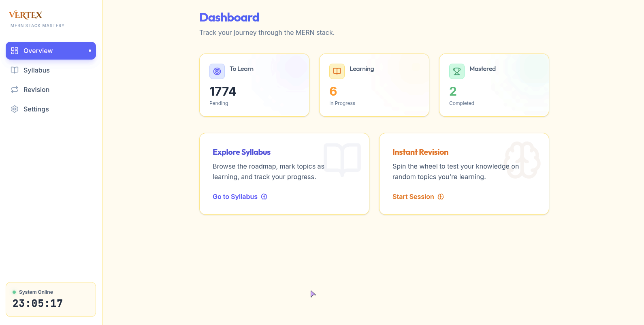Click the brain icon beside Start Session
This screenshot has width=644, height=325.
[441, 197]
